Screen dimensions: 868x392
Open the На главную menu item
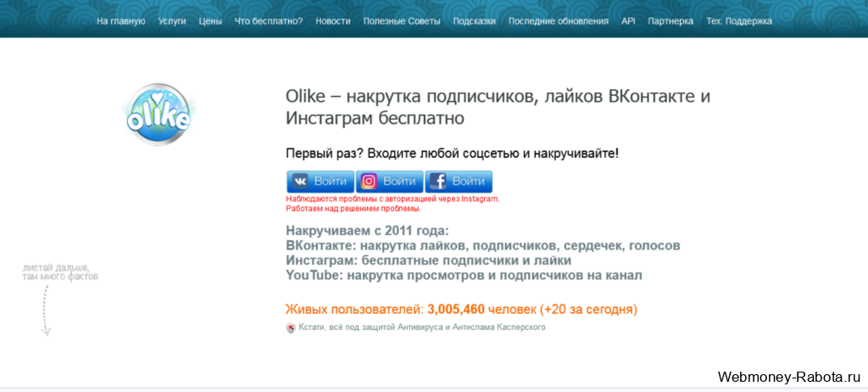click(x=120, y=21)
